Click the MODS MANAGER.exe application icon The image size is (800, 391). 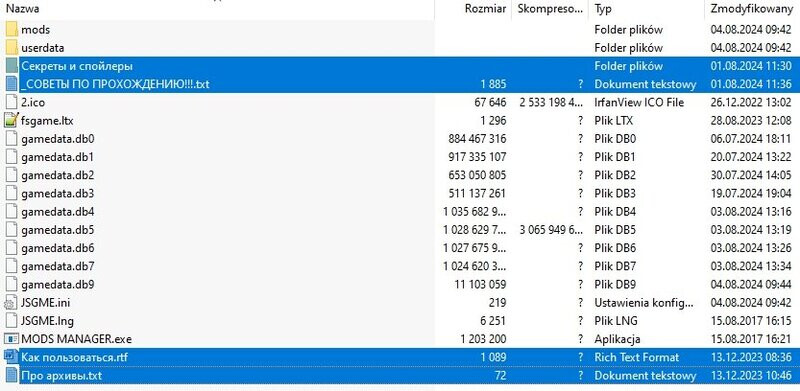pos(11,339)
